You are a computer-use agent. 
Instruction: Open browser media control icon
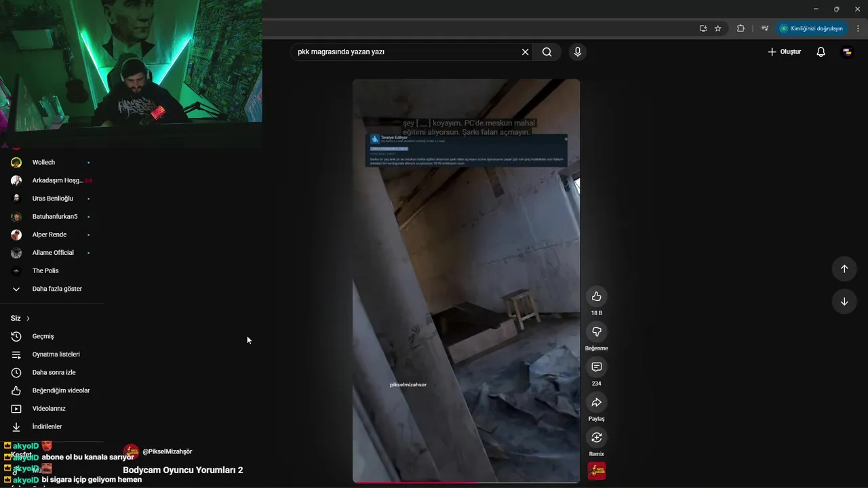pyautogui.click(x=765, y=28)
